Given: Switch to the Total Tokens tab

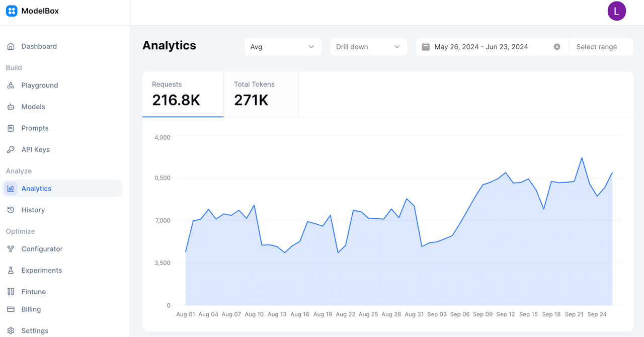Looking at the screenshot, I should pos(261,94).
